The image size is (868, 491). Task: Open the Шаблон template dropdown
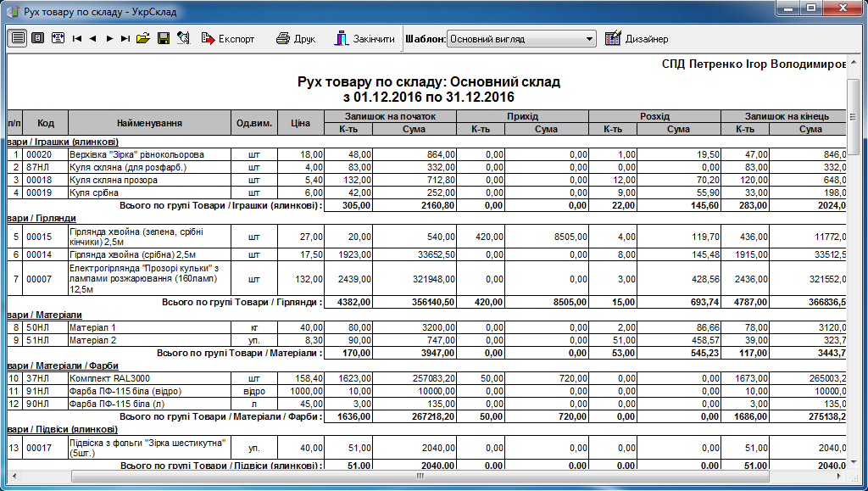click(590, 39)
